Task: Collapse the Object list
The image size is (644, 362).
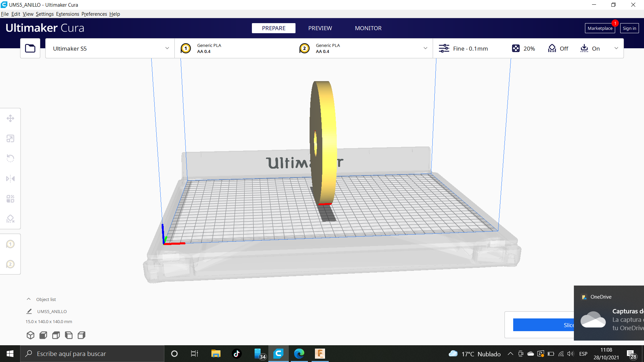Action: pyautogui.click(x=29, y=299)
